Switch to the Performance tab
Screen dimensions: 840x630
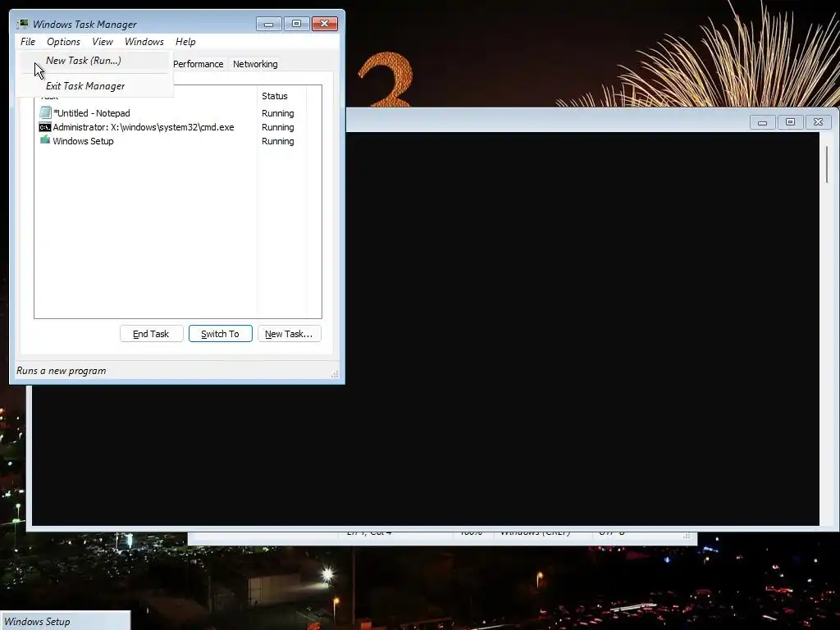tap(199, 64)
